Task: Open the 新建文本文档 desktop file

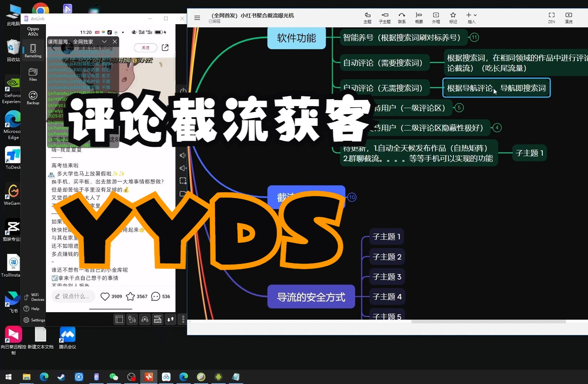Action: tap(41, 338)
